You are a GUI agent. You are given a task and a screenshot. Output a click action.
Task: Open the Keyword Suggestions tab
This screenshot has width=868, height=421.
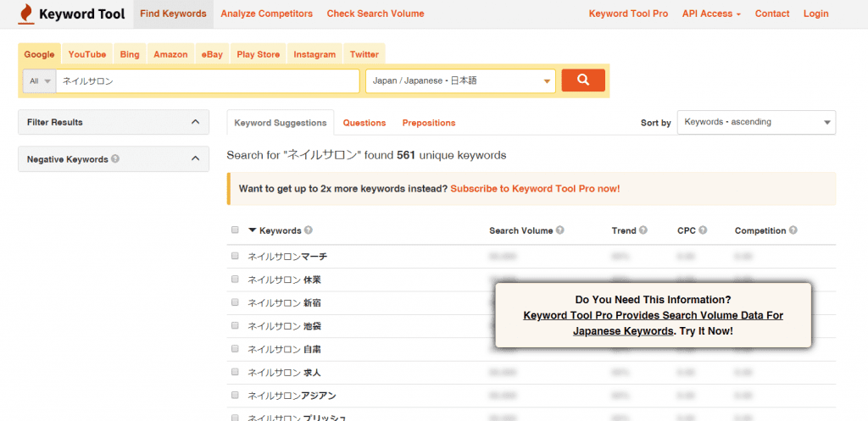pyautogui.click(x=281, y=123)
